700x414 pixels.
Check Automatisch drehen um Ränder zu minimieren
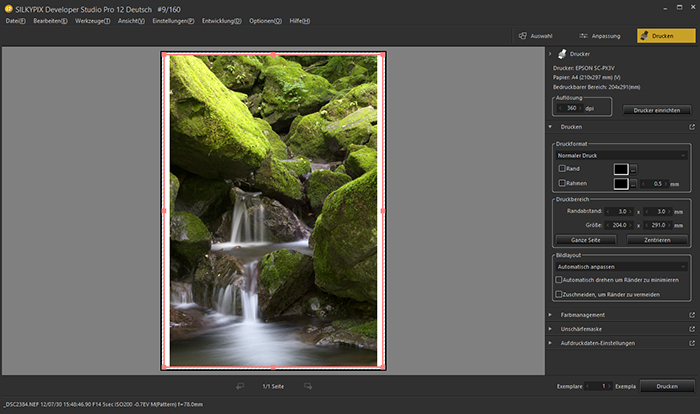click(561, 280)
